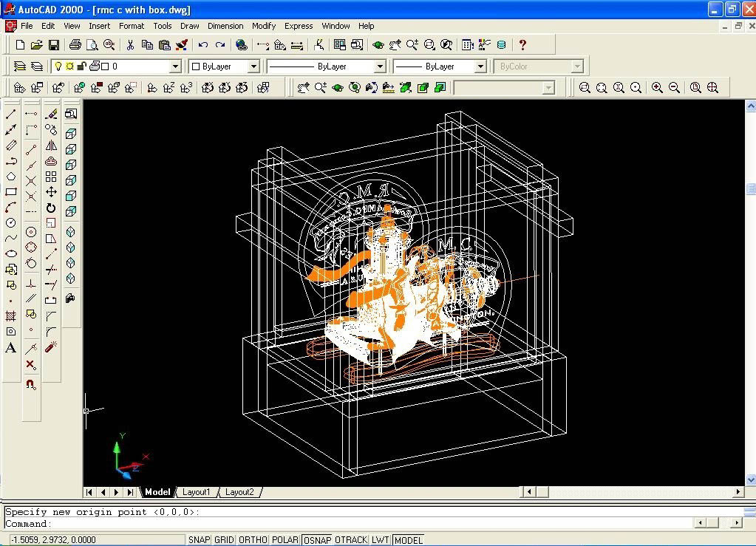The height and width of the screenshot is (546, 756).
Task: Toggle GRID display in status bar
Action: 224,540
